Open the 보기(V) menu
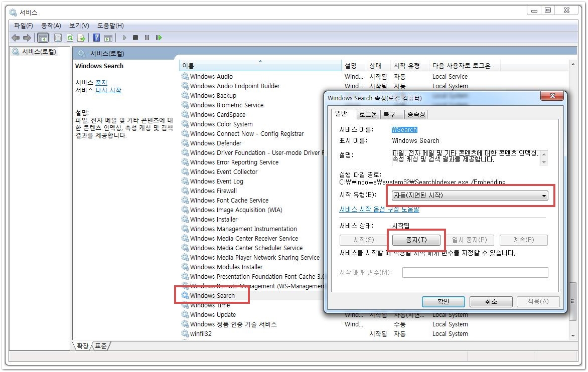This screenshot has width=588, height=372. 79,26
